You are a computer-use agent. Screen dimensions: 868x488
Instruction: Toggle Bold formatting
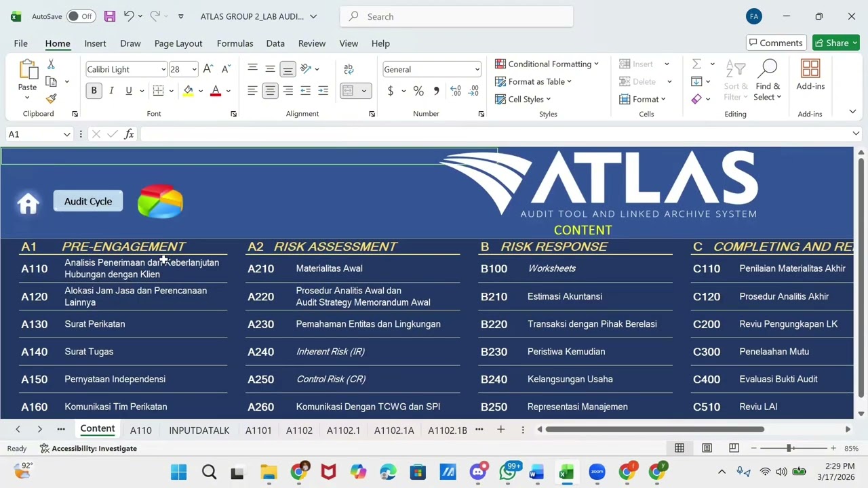94,91
